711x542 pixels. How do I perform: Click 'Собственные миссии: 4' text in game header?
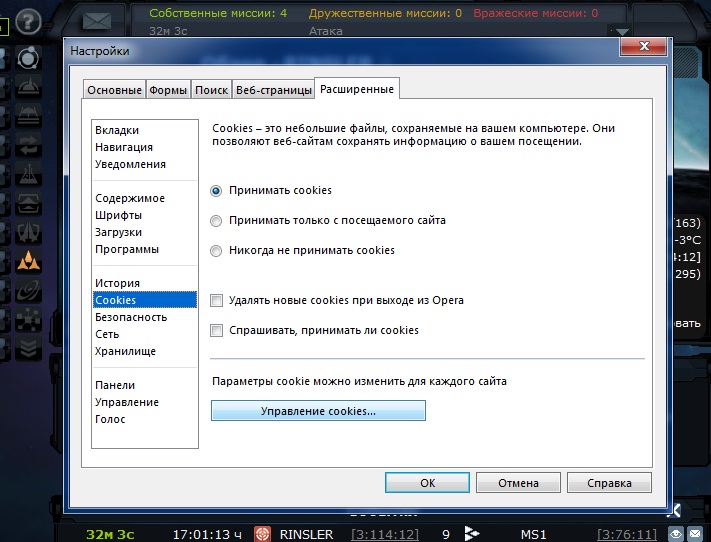point(218,13)
